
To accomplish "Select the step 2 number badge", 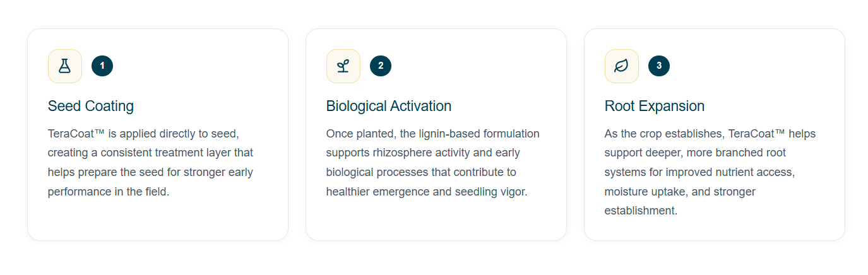I will pos(381,66).
